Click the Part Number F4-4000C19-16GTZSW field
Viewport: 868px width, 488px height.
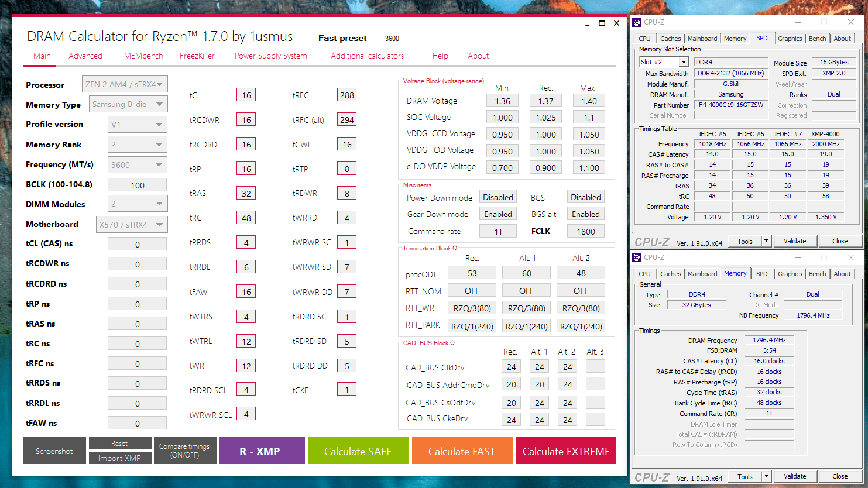click(731, 105)
